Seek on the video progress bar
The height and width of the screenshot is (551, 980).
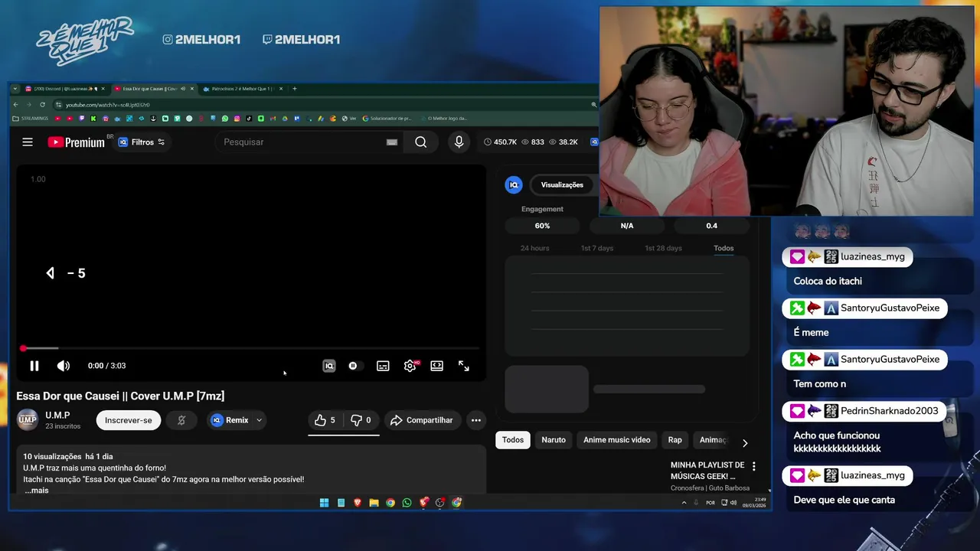tap(251, 348)
